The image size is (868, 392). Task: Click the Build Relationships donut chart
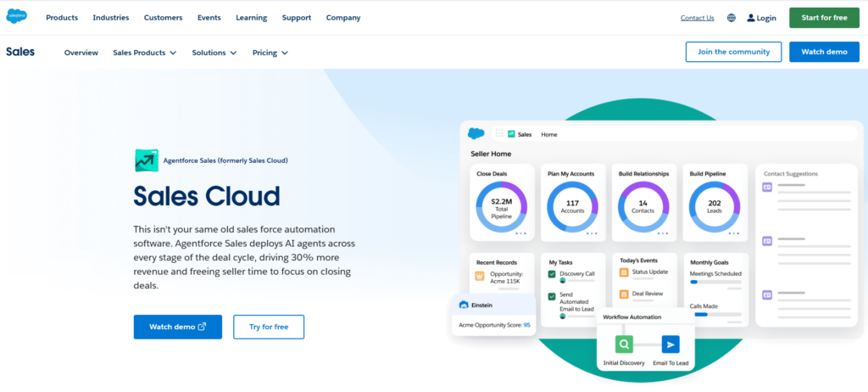coord(643,207)
